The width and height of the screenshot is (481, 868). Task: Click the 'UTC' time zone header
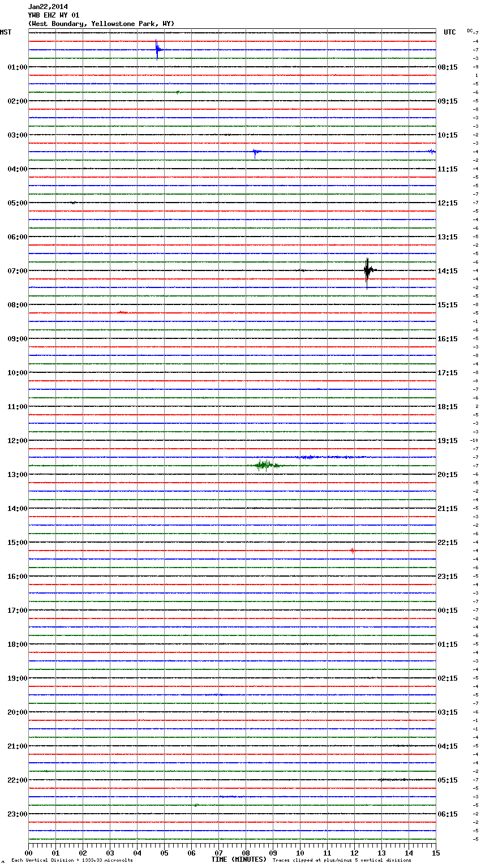point(450,32)
